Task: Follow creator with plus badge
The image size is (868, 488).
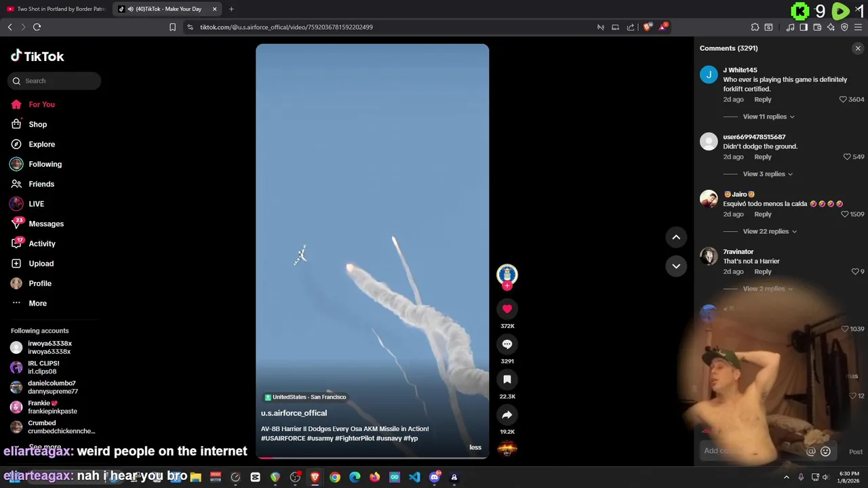Action: 507,286
